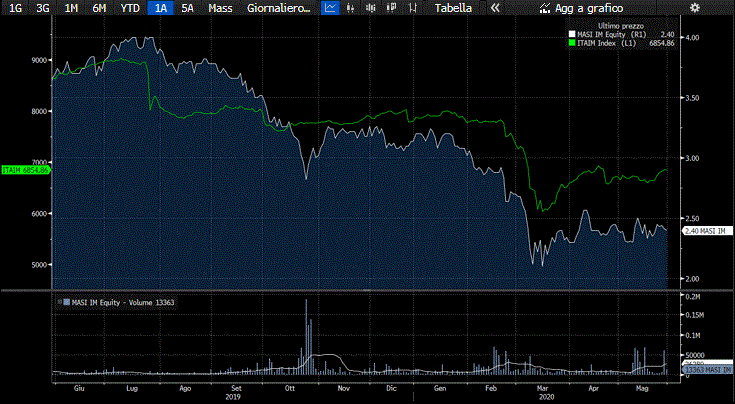
Task: Click the 2020 year label
Action: click(x=547, y=397)
